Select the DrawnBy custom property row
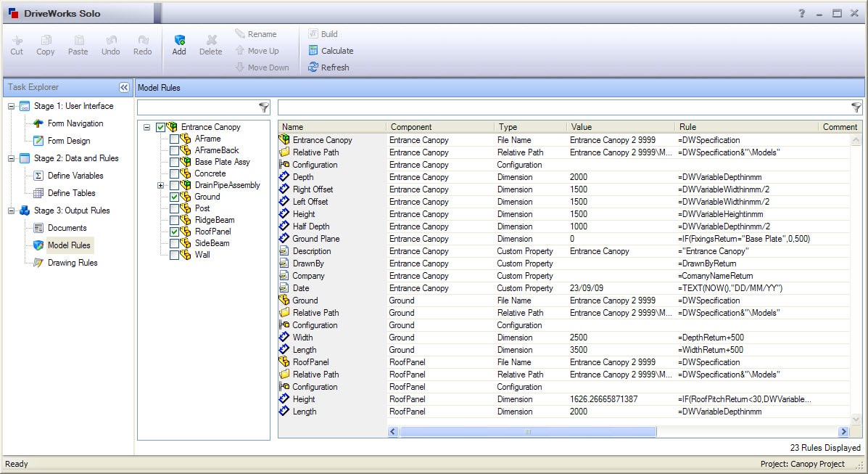Image resolution: width=868 pixels, height=474 pixels. pos(564,263)
